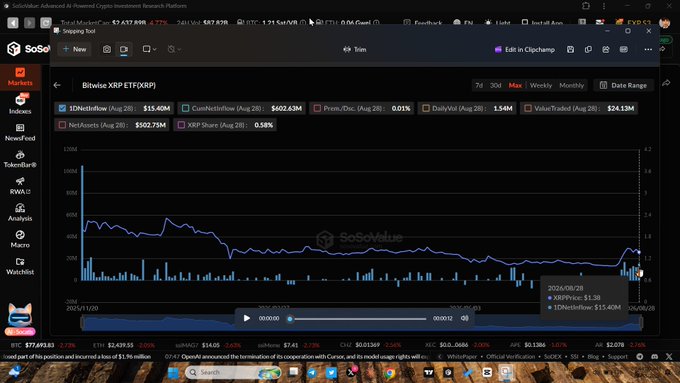Toggle the CumNetInflow checkbox

(186, 108)
